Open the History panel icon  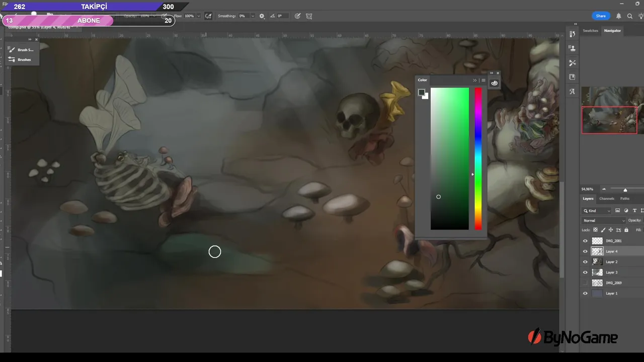tap(572, 34)
